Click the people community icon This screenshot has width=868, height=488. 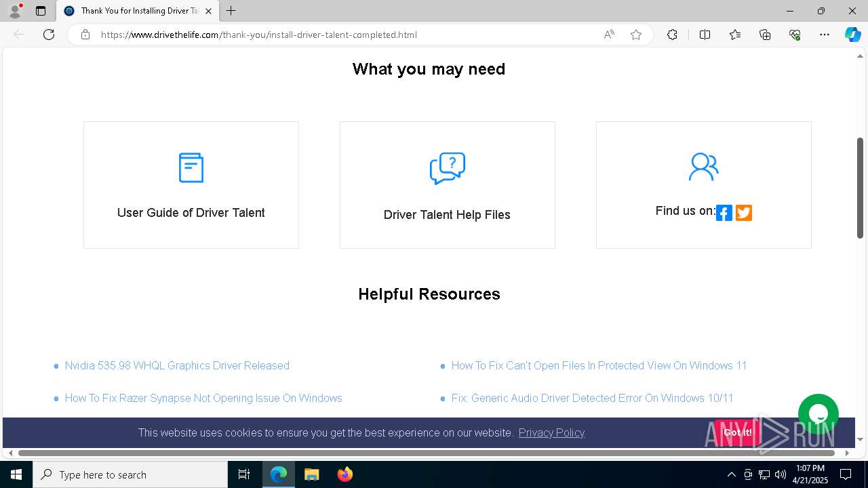(x=703, y=167)
